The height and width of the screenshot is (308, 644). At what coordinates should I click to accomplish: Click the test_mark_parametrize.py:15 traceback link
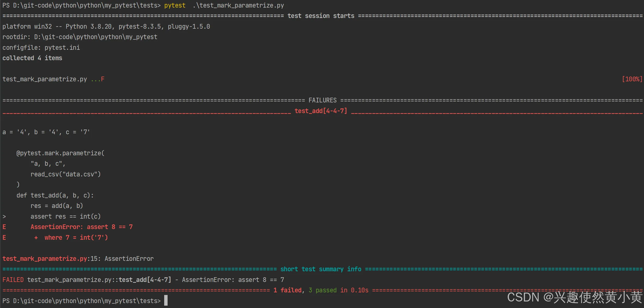50,258
